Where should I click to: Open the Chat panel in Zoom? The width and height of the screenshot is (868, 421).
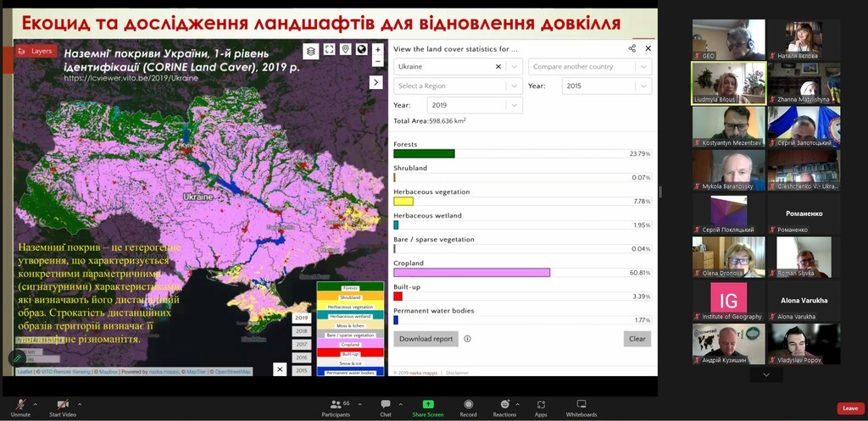tap(386, 408)
